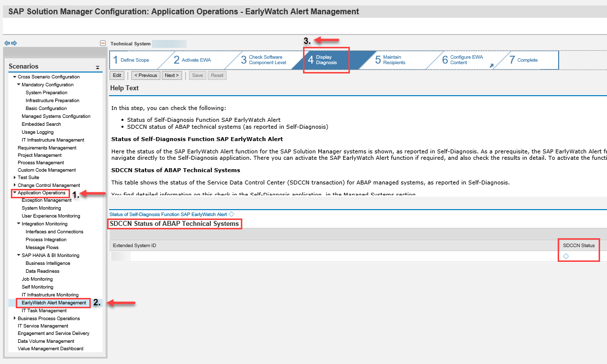
Task: Collapse the Scenarios tray icon
Action: 97,67
